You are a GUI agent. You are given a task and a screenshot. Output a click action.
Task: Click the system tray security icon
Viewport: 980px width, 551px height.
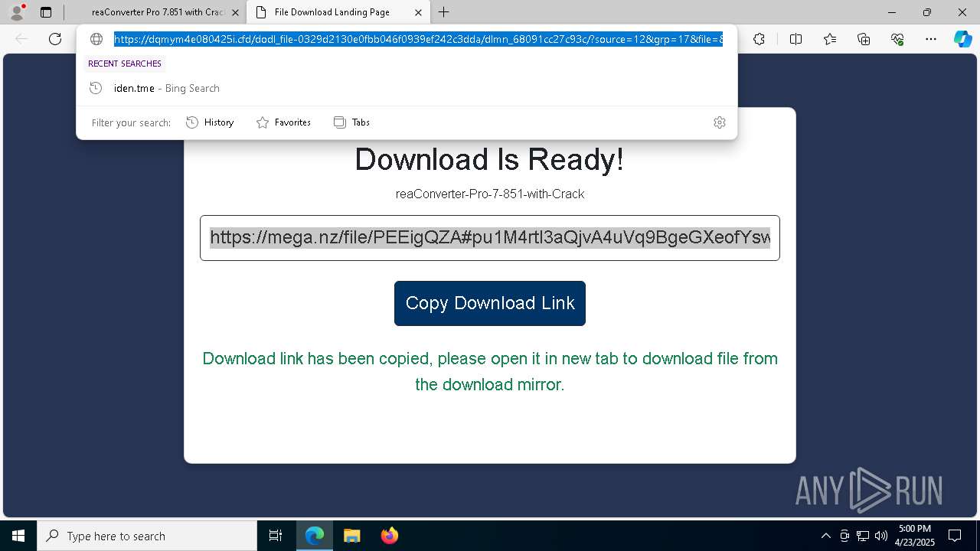[x=844, y=536]
